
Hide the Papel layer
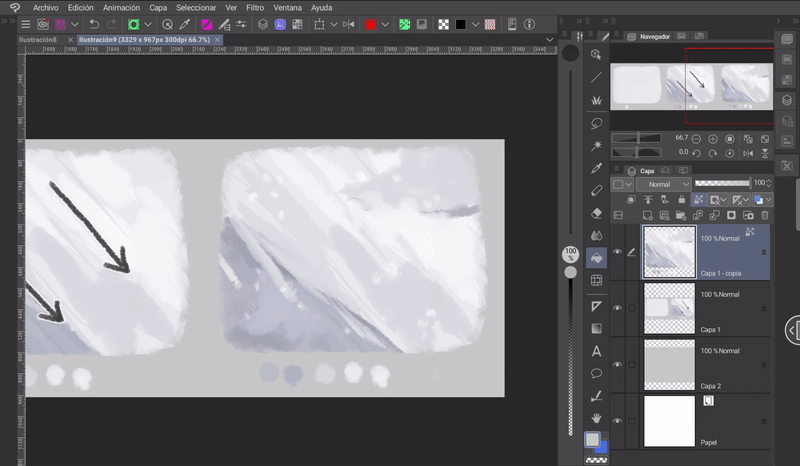click(x=618, y=421)
